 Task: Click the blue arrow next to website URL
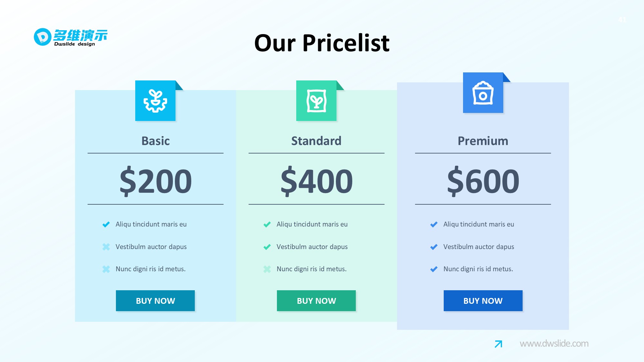[x=498, y=344]
